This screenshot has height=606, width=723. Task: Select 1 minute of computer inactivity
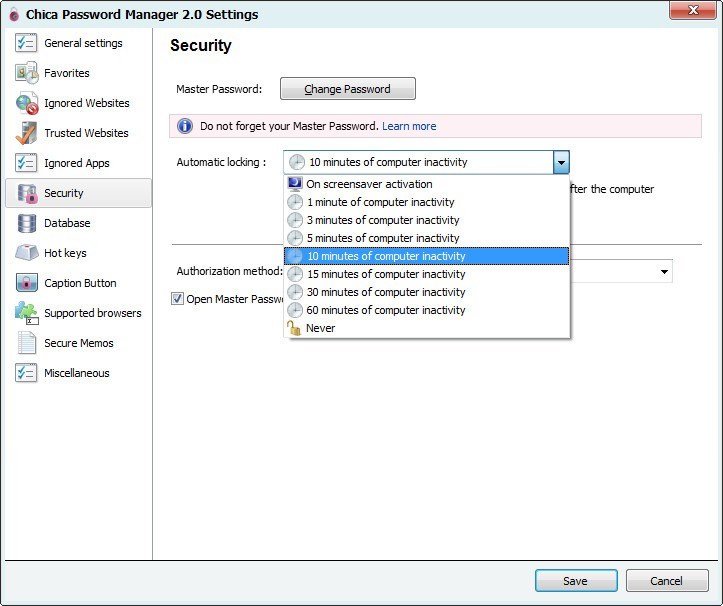pyautogui.click(x=427, y=202)
